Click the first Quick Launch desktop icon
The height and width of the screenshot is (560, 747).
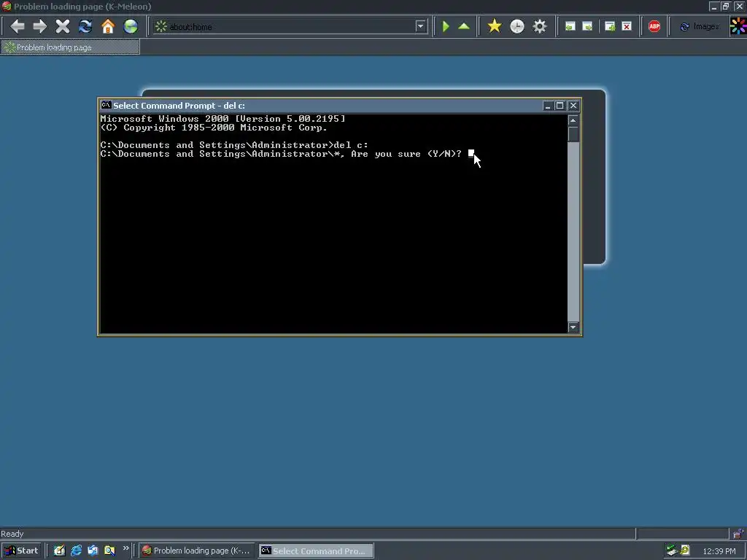pyautogui.click(x=59, y=551)
